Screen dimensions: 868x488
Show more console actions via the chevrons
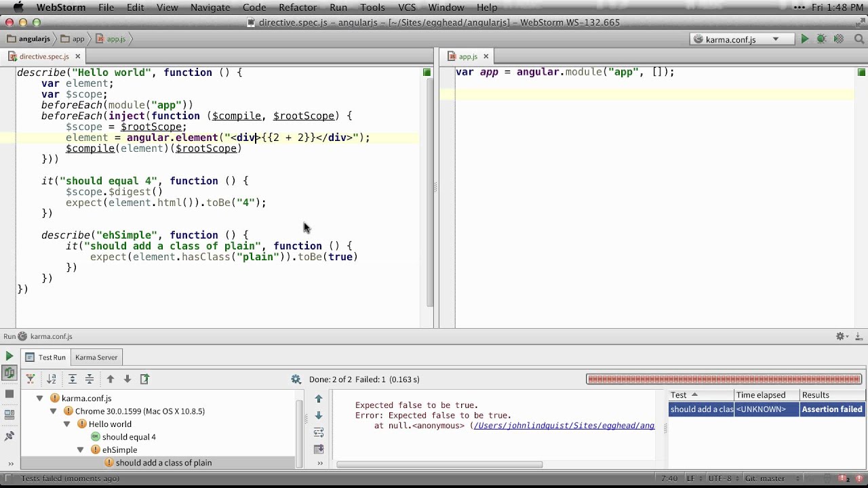[319, 464]
